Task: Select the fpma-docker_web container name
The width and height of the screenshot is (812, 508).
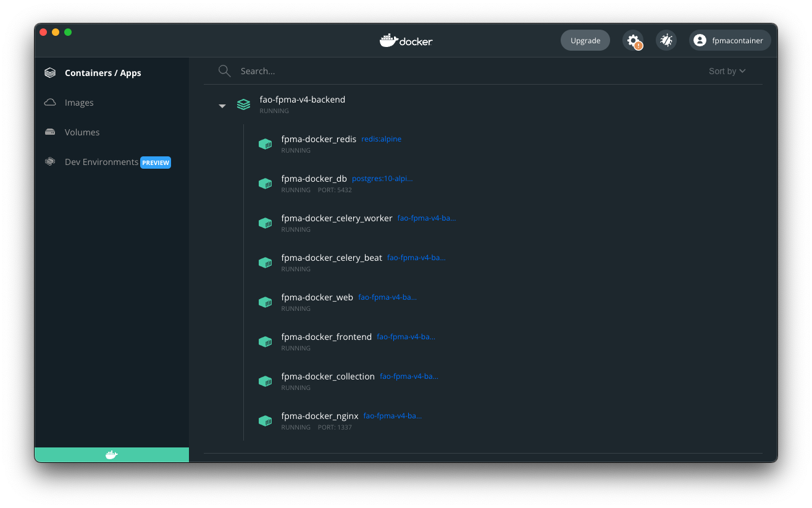Action: pyautogui.click(x=317, y=297)
